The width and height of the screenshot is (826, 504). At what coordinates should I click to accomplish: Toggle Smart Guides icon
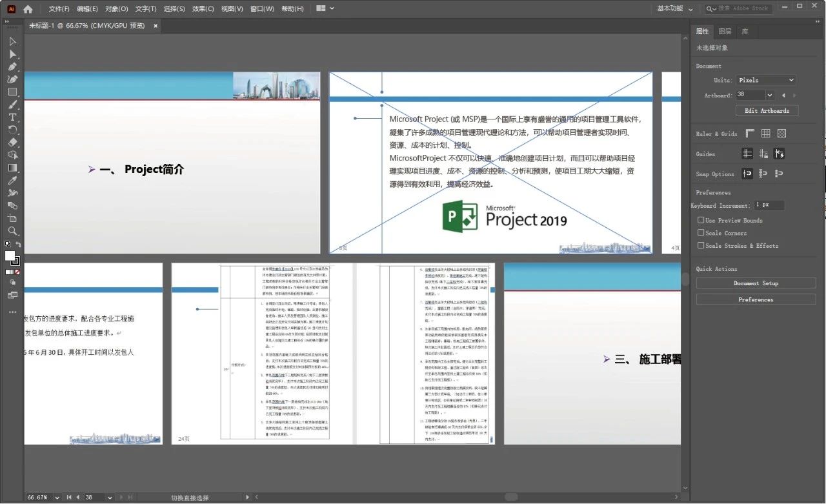click(779, 154)
